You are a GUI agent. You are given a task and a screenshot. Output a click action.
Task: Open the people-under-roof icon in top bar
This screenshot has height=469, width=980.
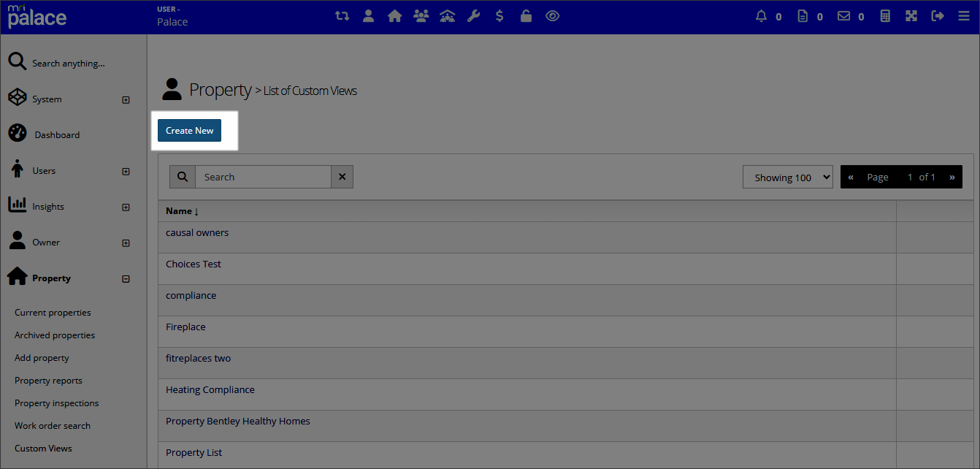tap(448, 15)
